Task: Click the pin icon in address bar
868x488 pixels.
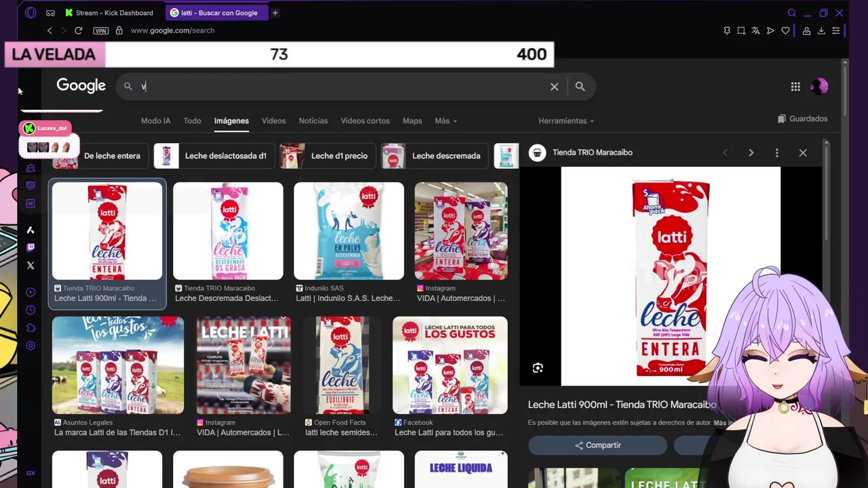Action: point(727,30)
